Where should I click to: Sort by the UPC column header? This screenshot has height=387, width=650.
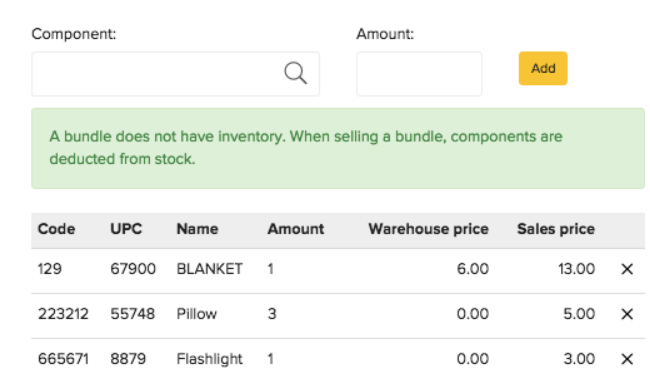126,229
